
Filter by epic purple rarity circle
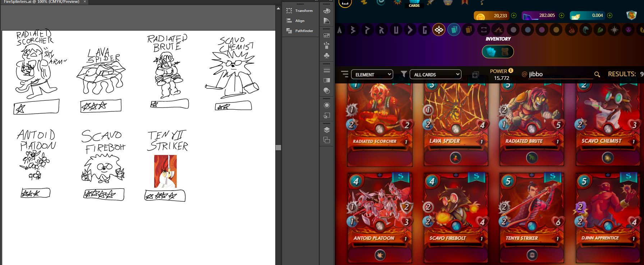pyautogui.click(x=542, y=30)
